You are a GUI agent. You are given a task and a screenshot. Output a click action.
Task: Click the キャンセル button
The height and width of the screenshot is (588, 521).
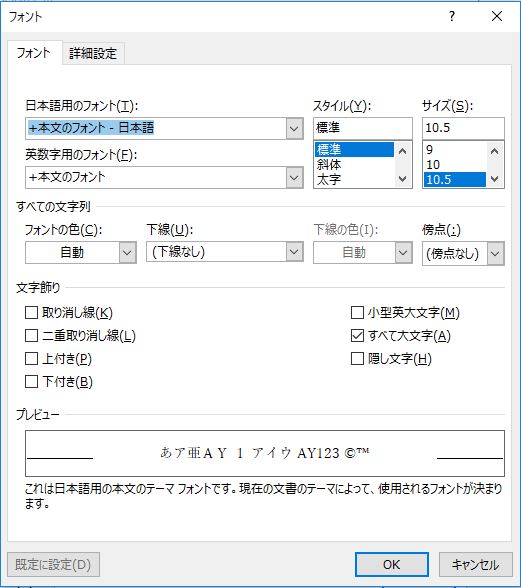coord(475,564)
